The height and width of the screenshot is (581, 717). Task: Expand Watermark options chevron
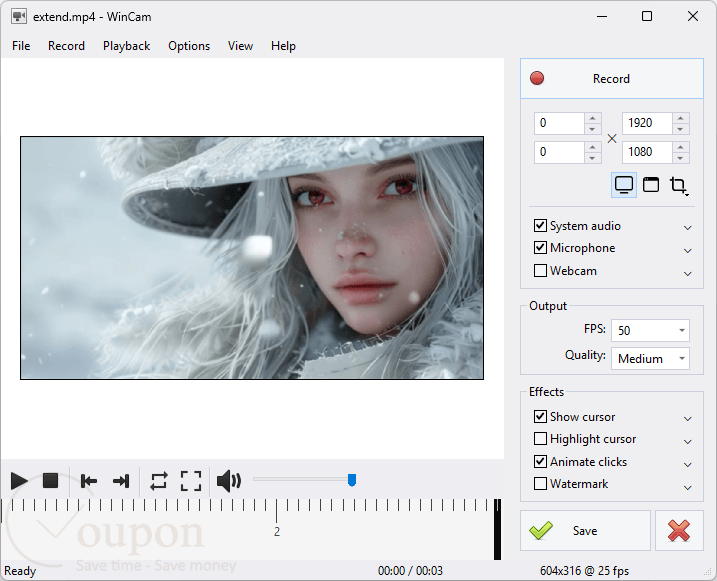click(x=687, y=487)
